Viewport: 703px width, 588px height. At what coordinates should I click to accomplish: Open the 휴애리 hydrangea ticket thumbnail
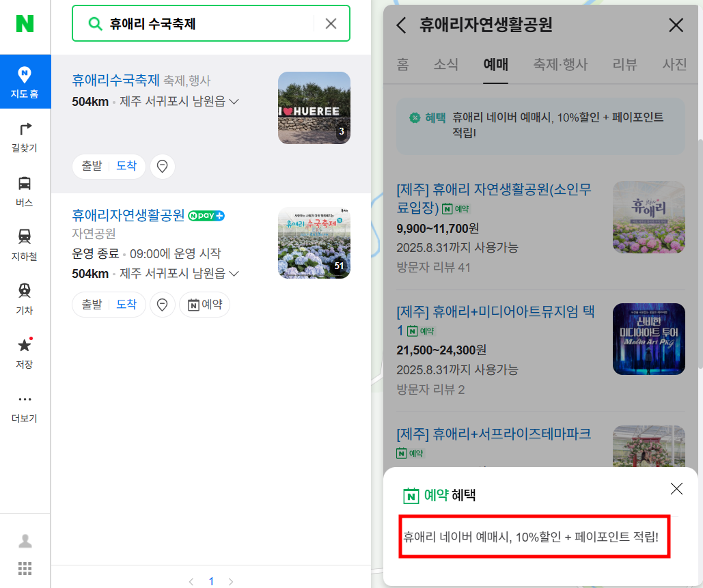coord(649,217)
